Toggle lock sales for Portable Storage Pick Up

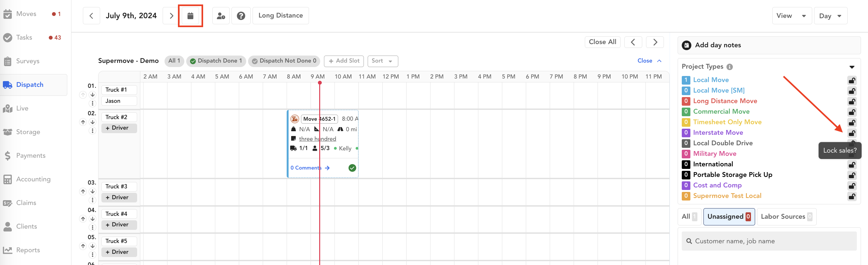852,175
